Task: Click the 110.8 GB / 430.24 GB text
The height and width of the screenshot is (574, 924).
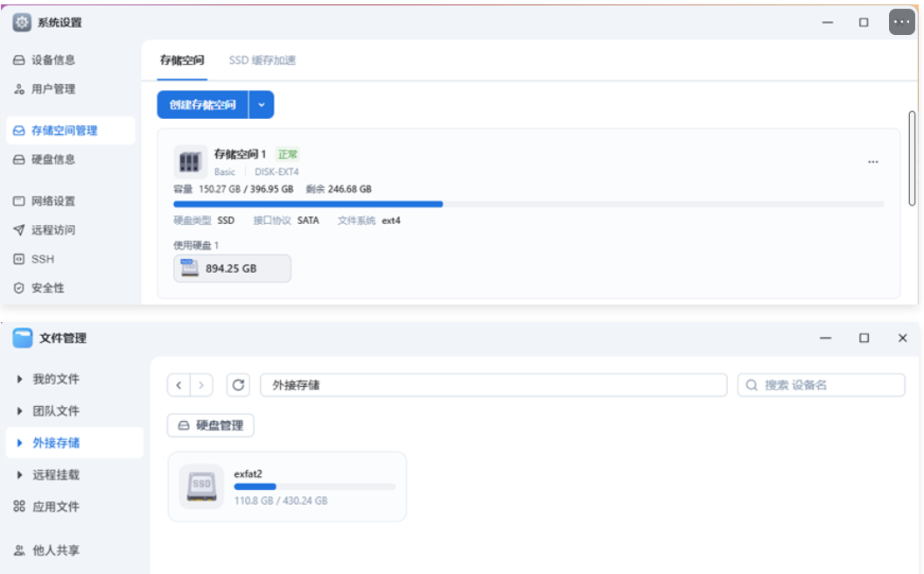Action: [x=281, y=500]
